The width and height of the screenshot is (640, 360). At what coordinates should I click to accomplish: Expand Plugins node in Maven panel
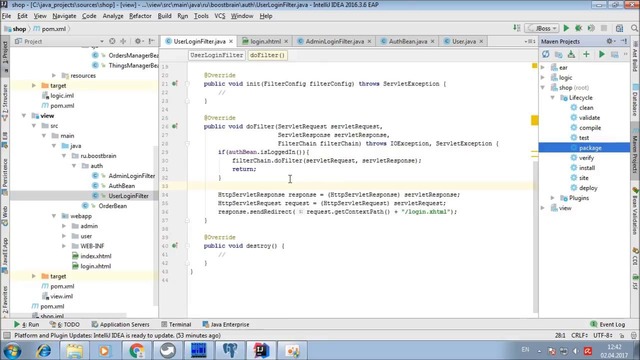pyautogui.click(x=553, y=198)
